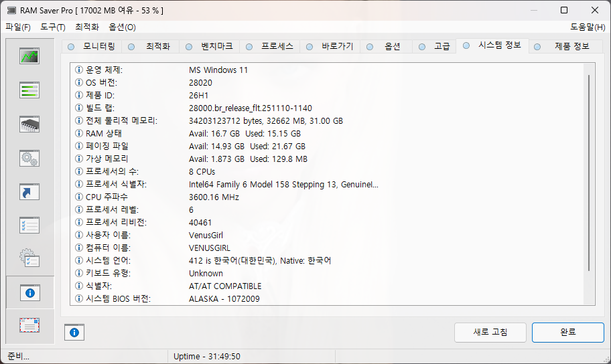Open the envelope product info sidebar icon
The height and width of the screenshot is (364, 611).
(x=29, y=325)
